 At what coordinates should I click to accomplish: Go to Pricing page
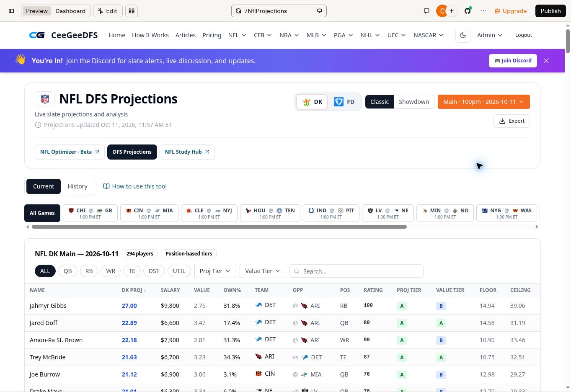point(212,35)
